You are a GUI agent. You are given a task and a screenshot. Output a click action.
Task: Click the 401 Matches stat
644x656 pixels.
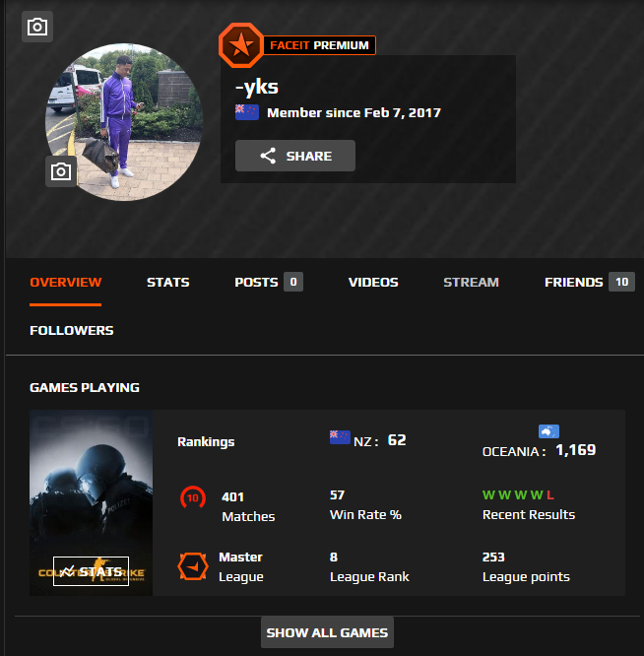pyautogui.click(x=248, y=506)
